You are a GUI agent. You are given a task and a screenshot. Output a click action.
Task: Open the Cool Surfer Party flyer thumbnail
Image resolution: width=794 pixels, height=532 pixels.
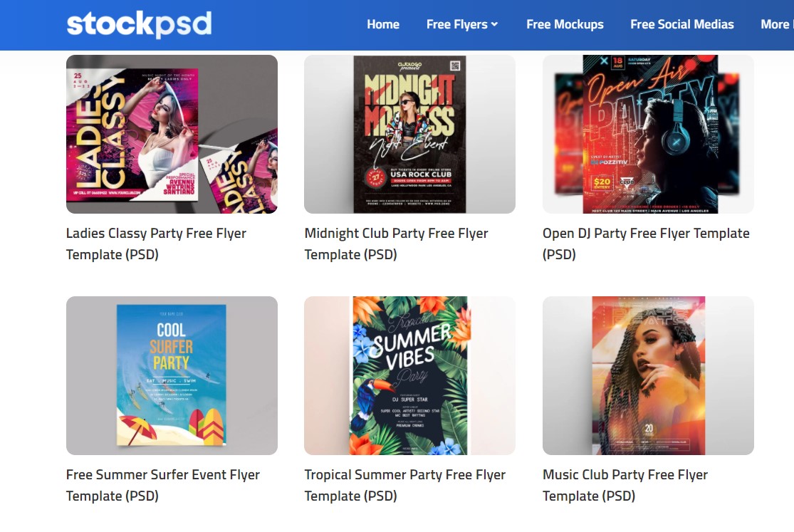tap(172, 375)
